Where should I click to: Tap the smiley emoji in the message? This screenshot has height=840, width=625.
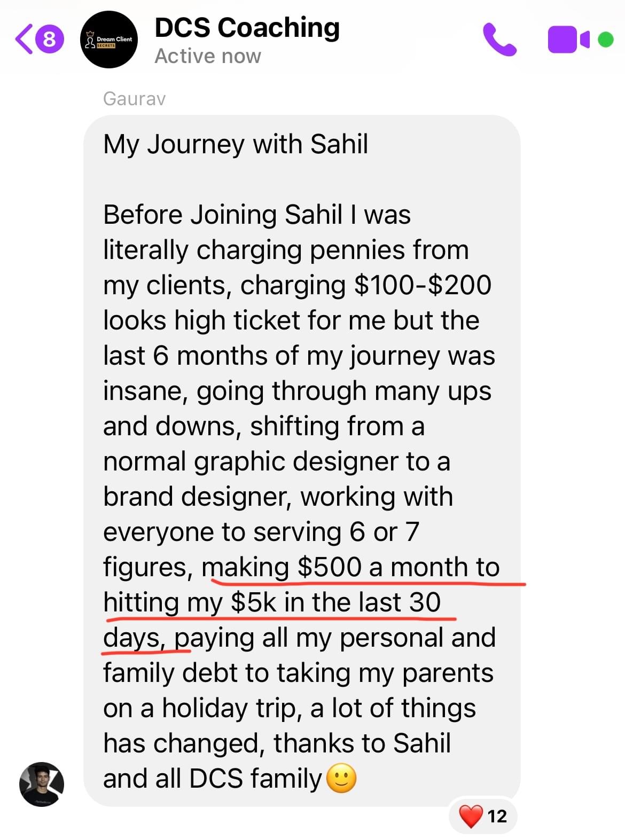tap(341, 779)
